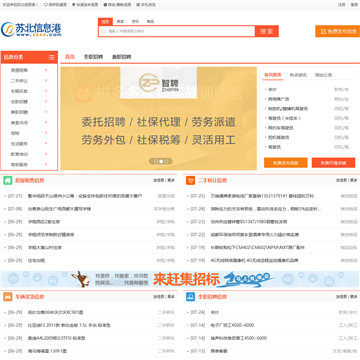The width and height of the screenshot is (360, 360).
Task: Select the 信息 search tab
Action: [105, 21]
